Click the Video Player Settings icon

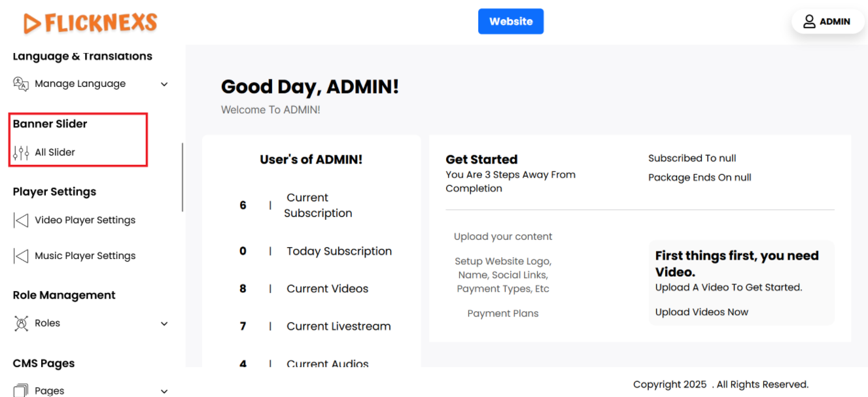point(21,220)
